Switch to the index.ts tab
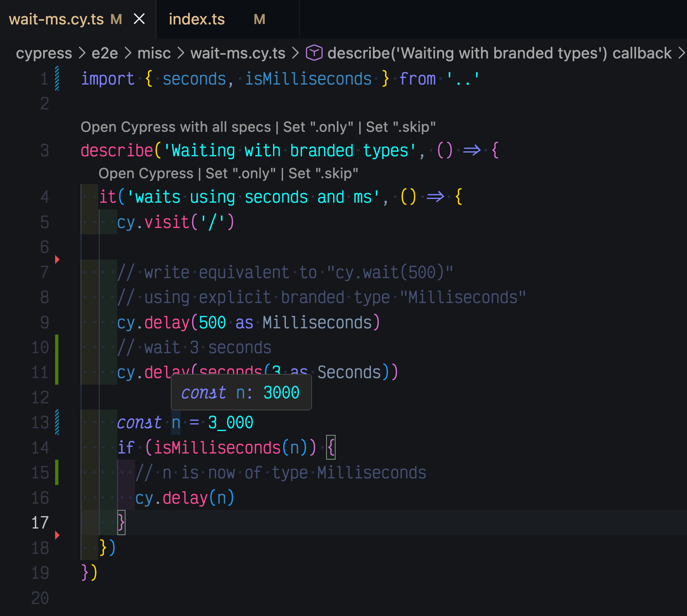Viewport: 687px width, 616px height. point(196,19)
